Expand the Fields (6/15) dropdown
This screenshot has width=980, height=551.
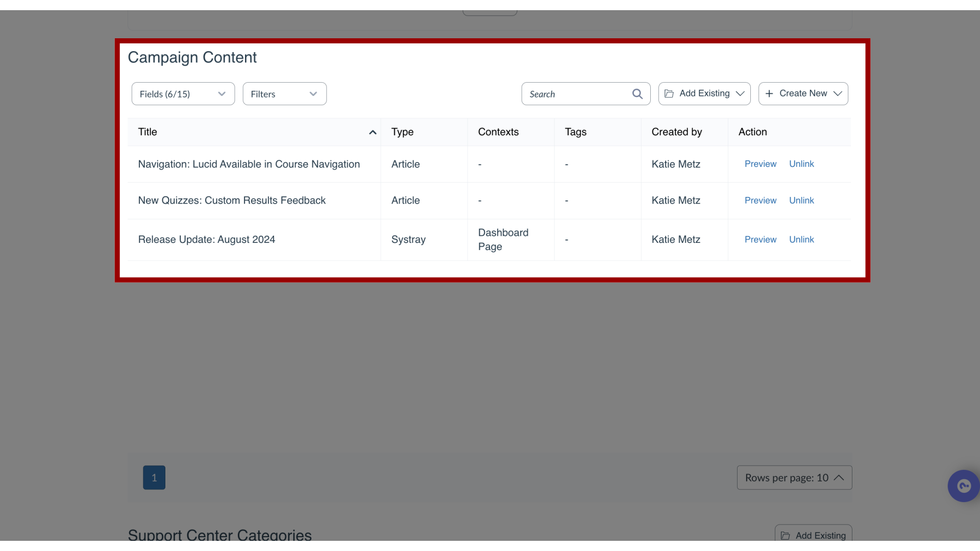point(183,93)
